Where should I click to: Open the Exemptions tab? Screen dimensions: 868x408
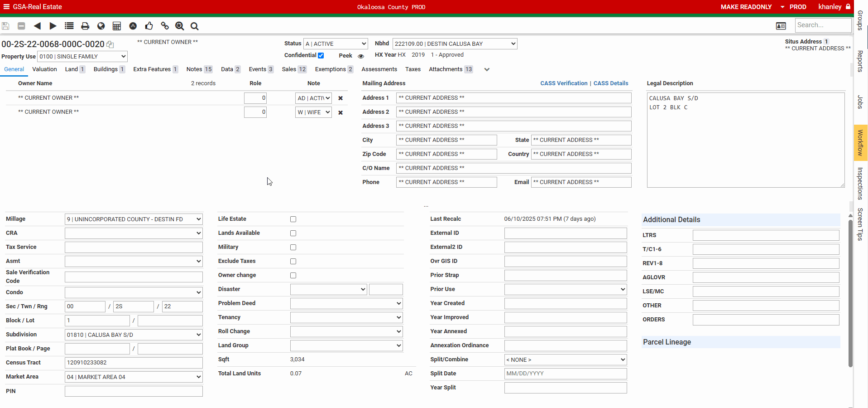330,69
